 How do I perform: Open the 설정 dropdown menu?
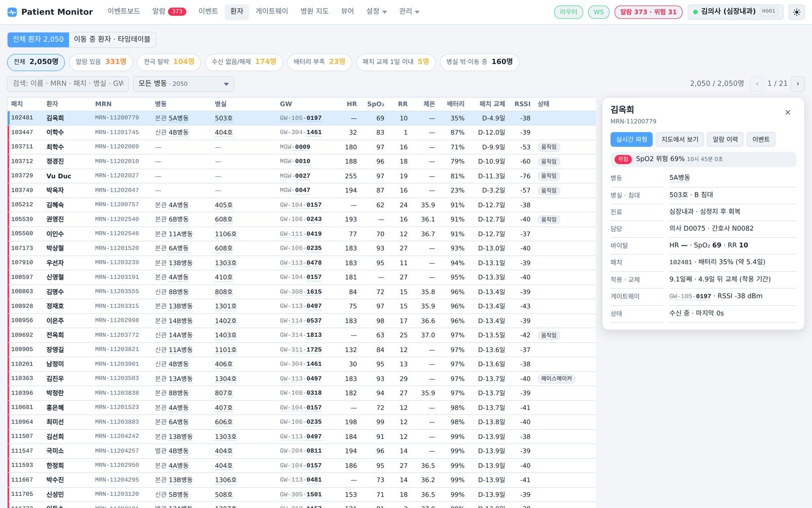click(377, 11)
